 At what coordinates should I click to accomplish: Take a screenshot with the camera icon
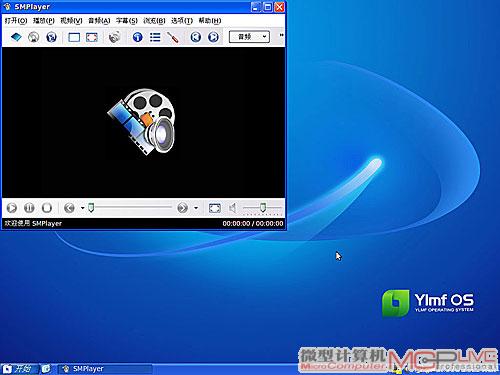(114, 37)
